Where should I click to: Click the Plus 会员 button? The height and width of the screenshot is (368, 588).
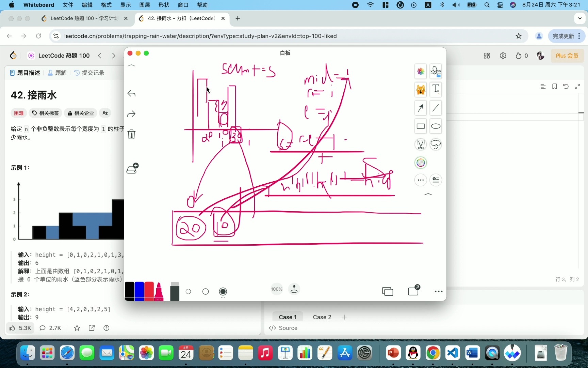567,56
